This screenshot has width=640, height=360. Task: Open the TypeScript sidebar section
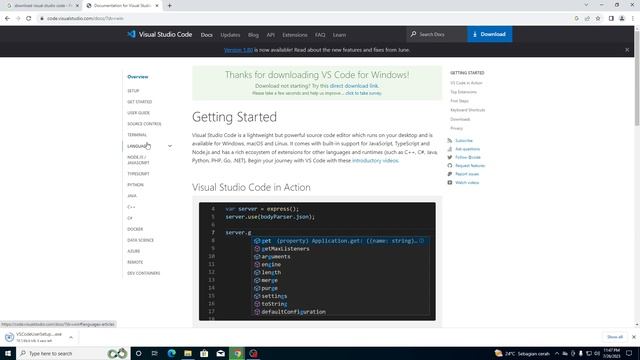click(x=138, y=174)
